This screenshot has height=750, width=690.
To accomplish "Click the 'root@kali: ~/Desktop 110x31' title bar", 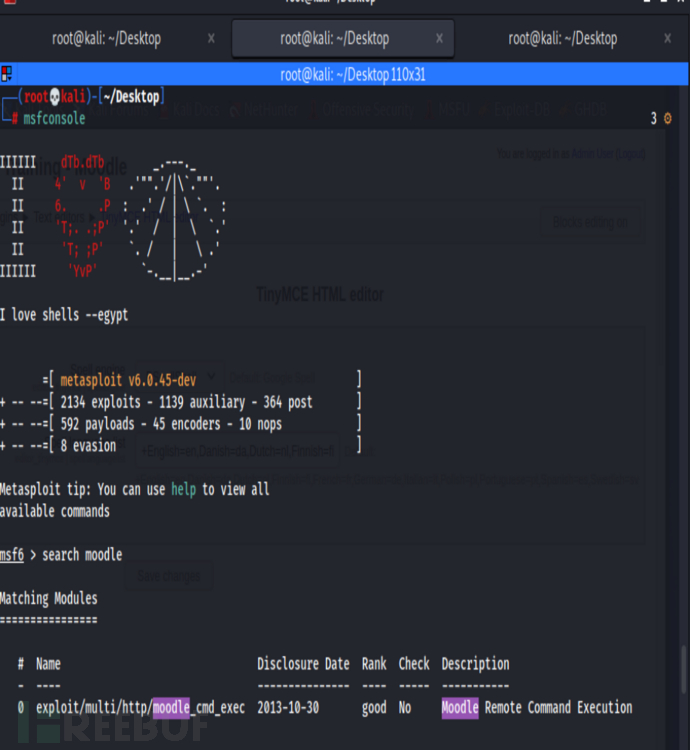I will pos(352,74).
